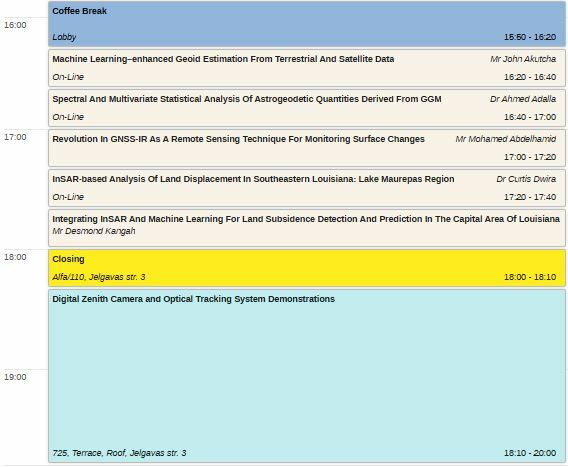Image resolution: width=568 pixels, height=467 pixels.
Task: Open the Coffee Break session block
Action: point(307,24)
